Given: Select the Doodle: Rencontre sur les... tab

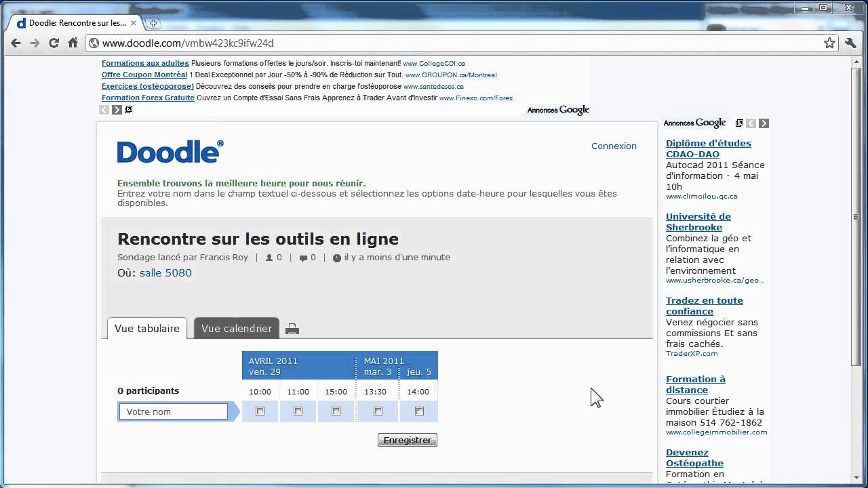Looking at the screenshot, I should [77, 23].
